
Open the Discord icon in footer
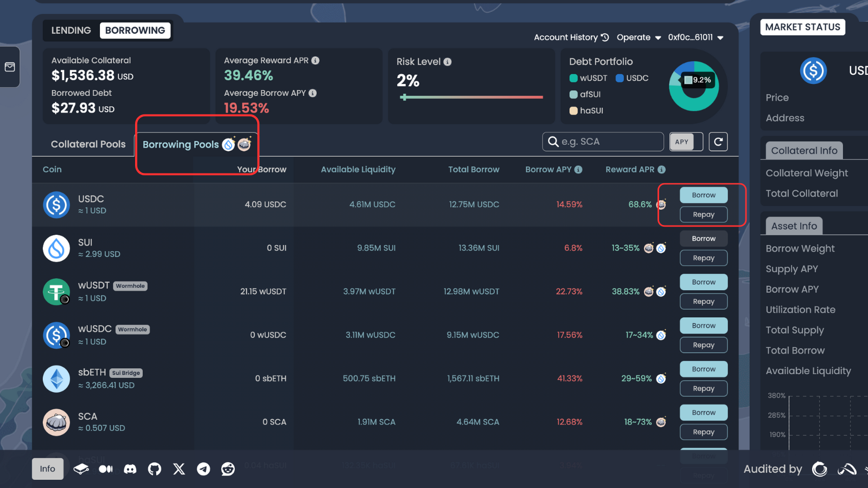coord(130,469)
